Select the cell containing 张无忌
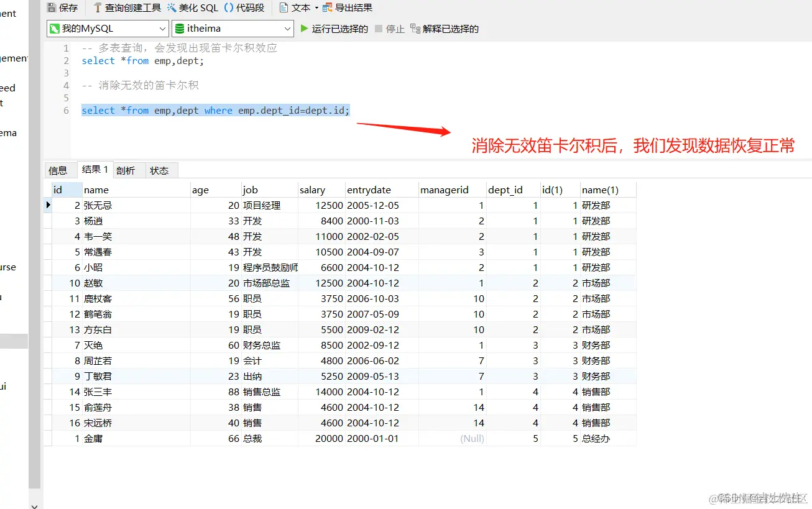812x509 pixels. [136, 206]
